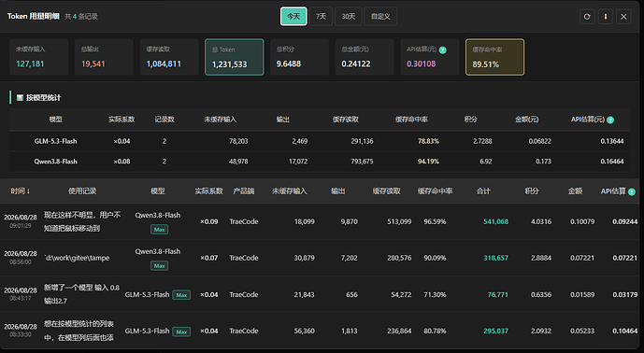Select the 总积分 summary card
The image size is (644, 353).
[299, 57]
